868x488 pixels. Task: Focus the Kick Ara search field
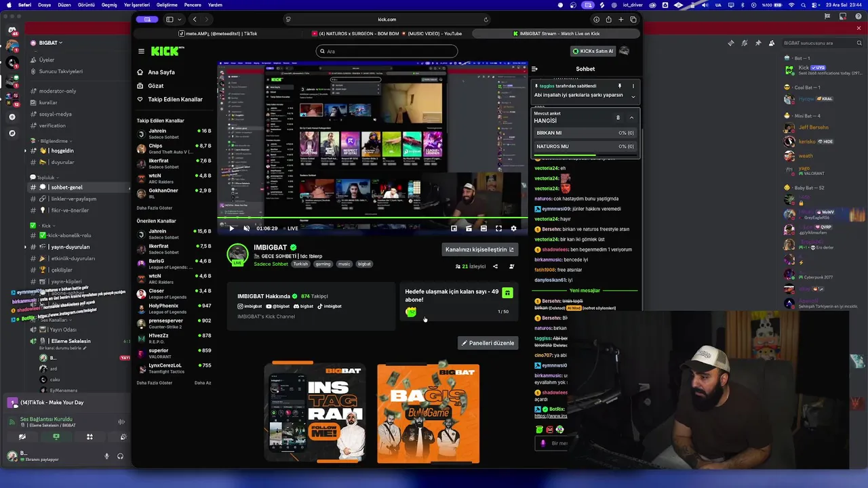point(387,51)
